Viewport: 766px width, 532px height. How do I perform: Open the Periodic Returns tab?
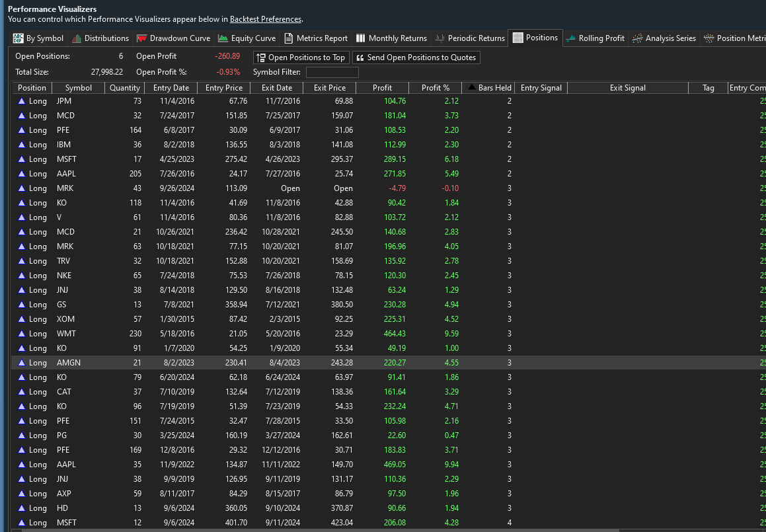(470, 38)
